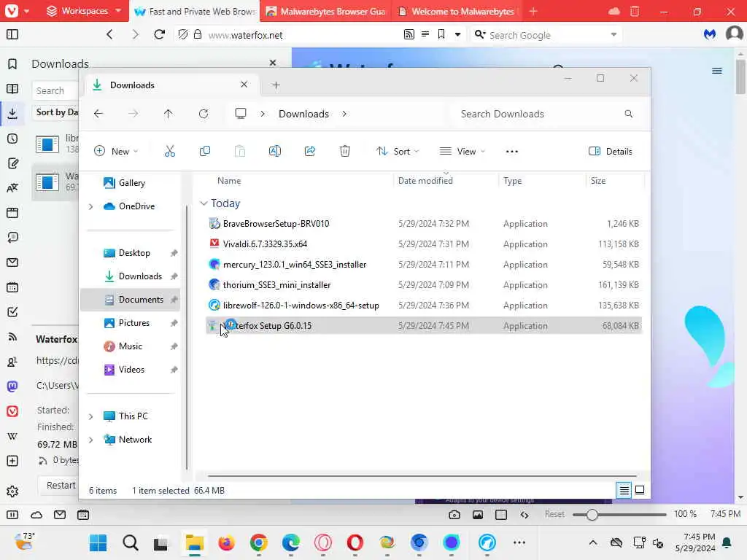Image resolution: width=747 pixels, height=560 pixels.
Task: Click the Copy icon in Explorer toolbar
Action: coord(205,152)
